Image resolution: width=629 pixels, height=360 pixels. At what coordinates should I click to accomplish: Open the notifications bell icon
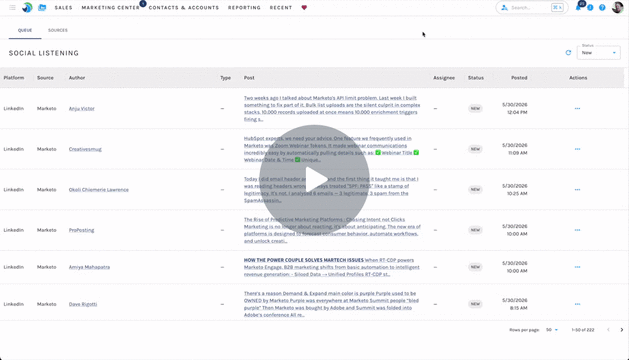pos(578,8)
